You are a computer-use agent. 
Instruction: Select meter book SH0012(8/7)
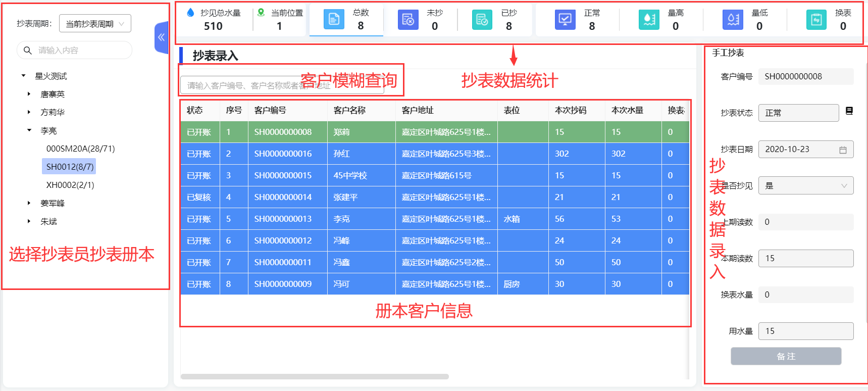tap(70, 167)
